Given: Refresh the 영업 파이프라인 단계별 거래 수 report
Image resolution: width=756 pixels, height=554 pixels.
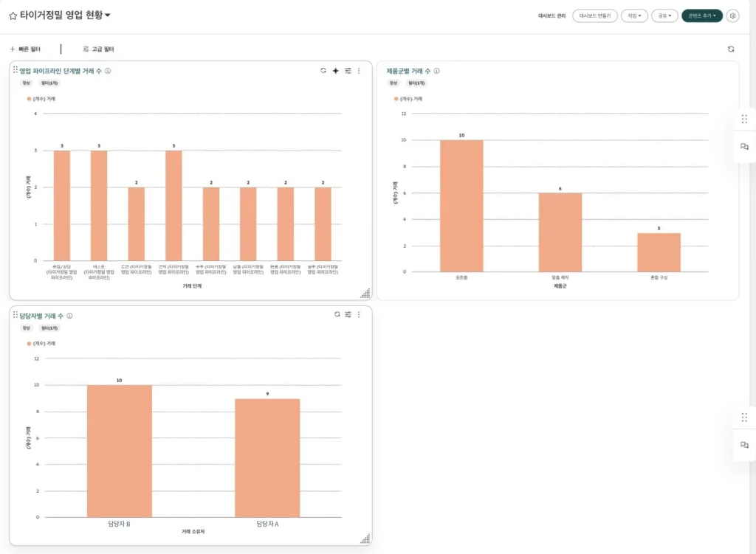Looking at the screenshot, I should pyautogui.click(x=323, y=71).
